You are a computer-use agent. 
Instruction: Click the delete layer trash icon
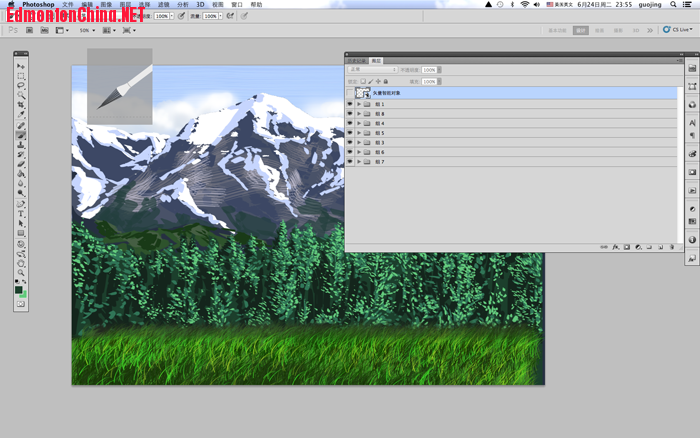click(672, 246)
